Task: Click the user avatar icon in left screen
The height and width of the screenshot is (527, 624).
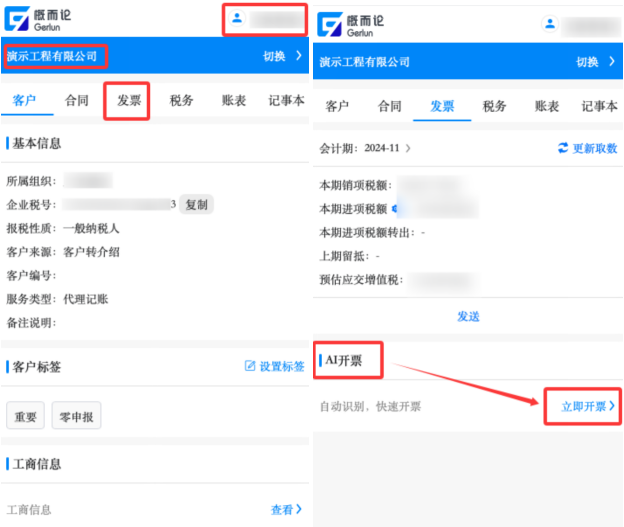Action: 237,18
